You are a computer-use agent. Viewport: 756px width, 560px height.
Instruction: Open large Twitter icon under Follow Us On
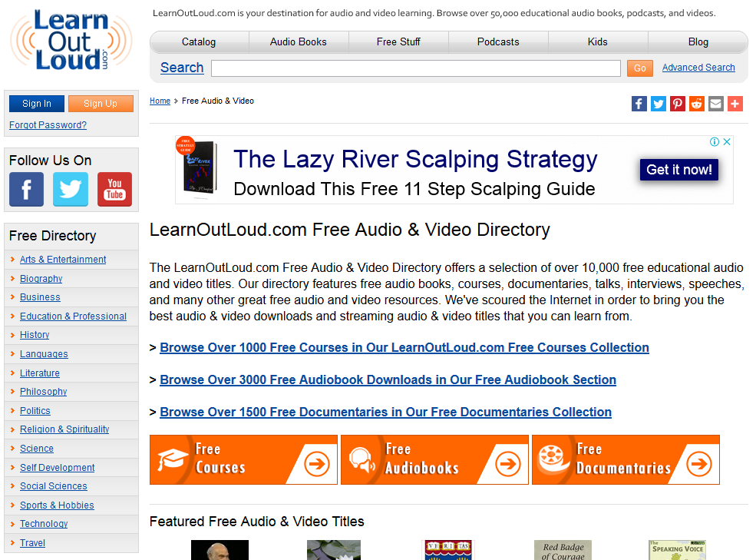[71, 189]
